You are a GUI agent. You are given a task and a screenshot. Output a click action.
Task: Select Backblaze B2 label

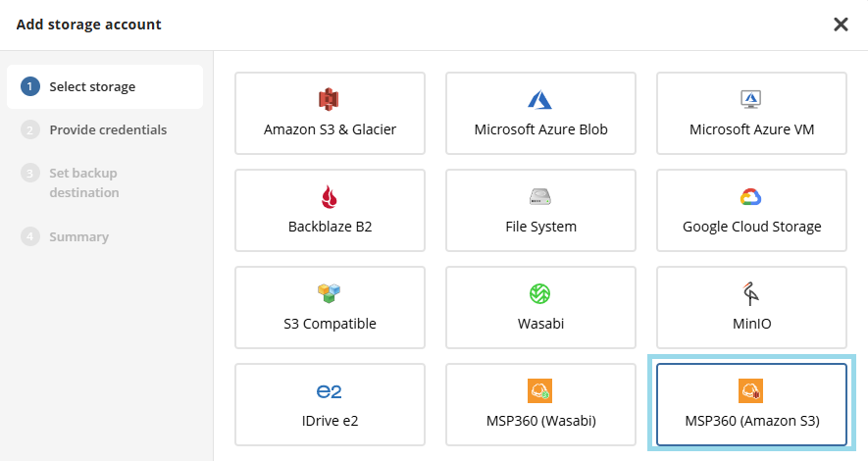330,227
